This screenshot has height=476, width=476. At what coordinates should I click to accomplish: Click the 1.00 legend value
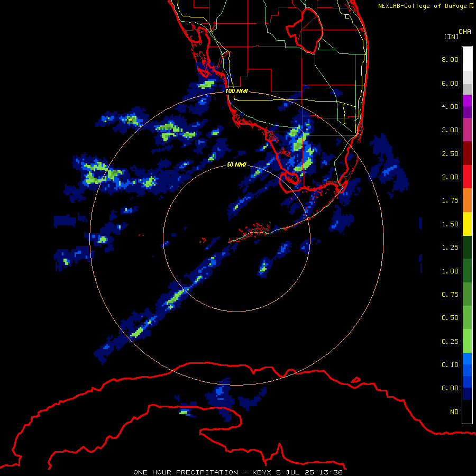[450, 271]
